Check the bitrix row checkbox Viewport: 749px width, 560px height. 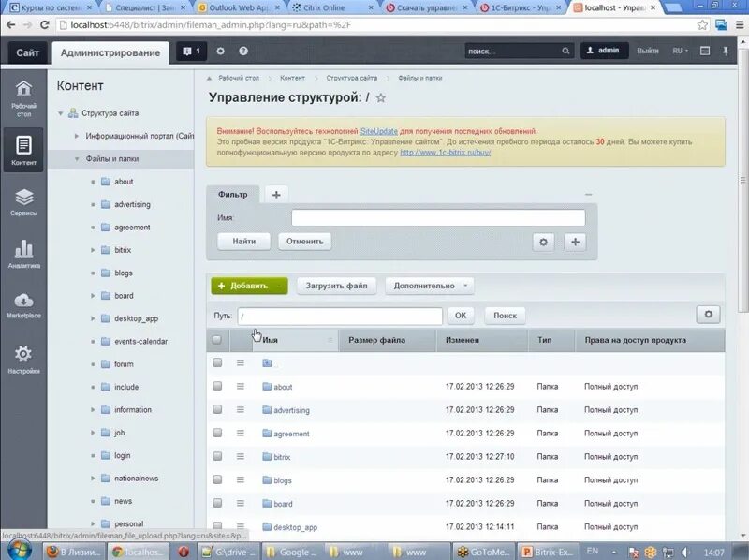pos(217,456)
